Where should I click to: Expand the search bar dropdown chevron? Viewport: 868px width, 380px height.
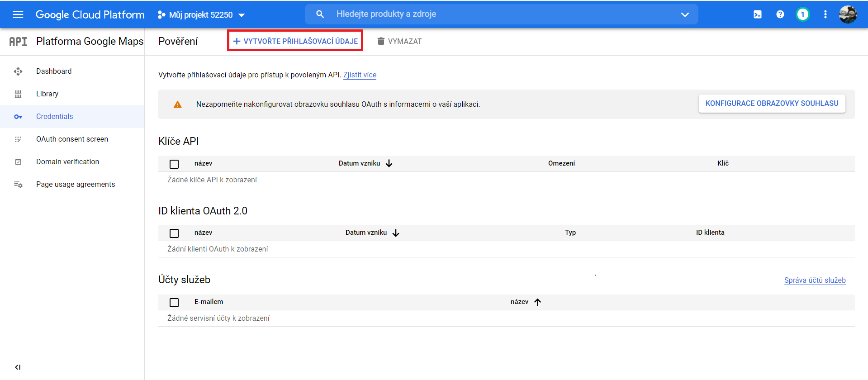[685, 14]
